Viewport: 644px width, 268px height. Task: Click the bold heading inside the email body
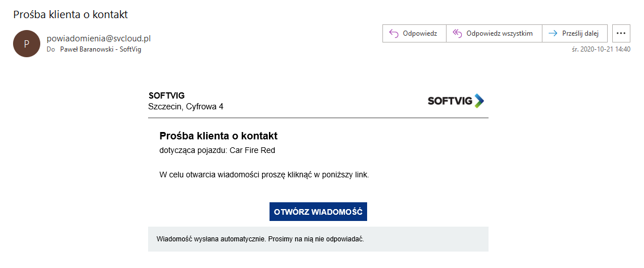point(218,136)
